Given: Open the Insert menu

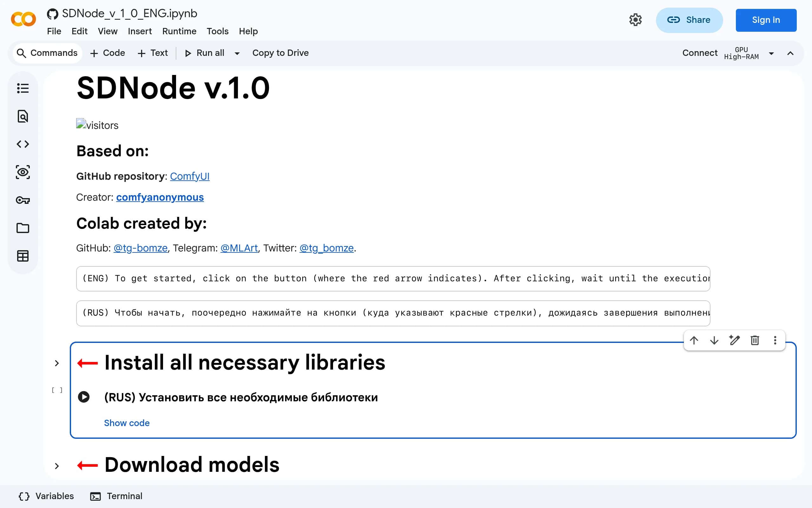Looking at the screenshot, I should pos(140,31).
